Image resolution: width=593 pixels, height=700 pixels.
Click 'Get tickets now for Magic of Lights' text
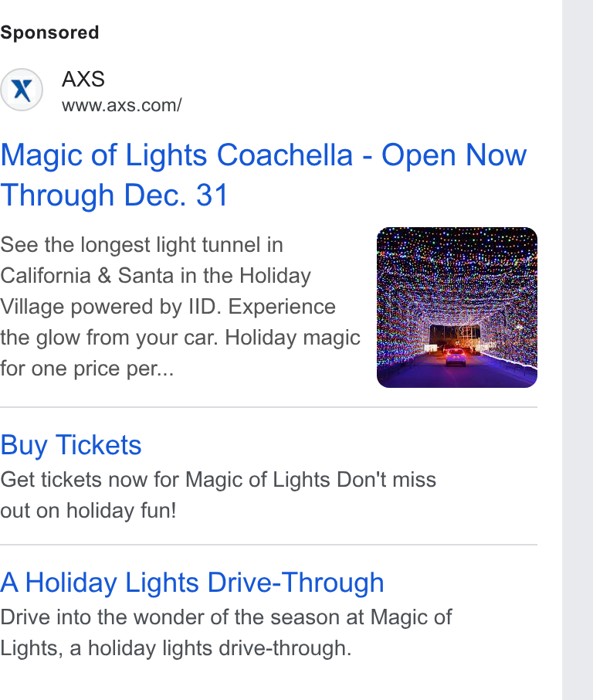[166, 480]
